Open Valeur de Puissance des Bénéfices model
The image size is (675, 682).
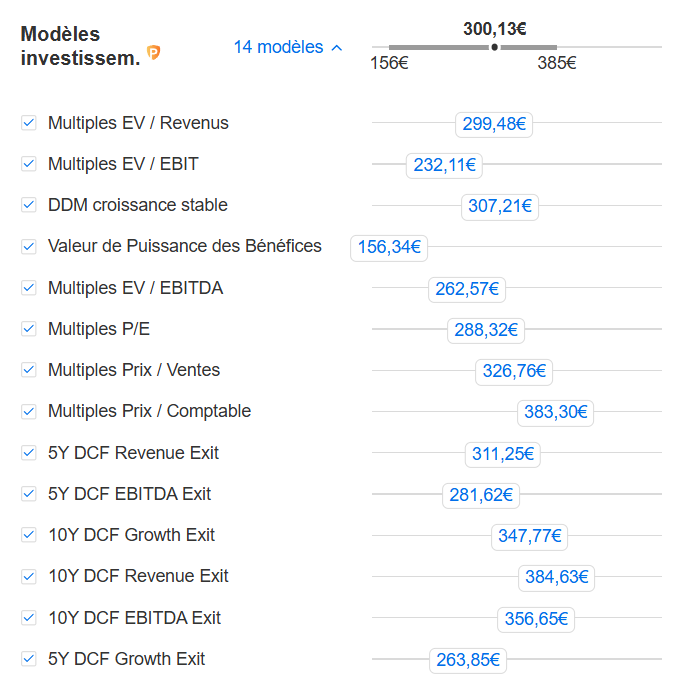184,246
